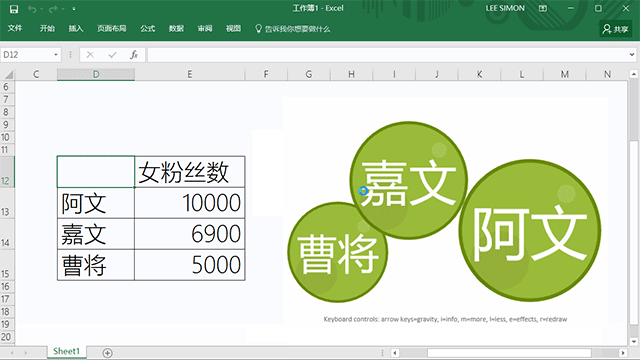Click the Undo arrow icon

click(x=32, y=9)
